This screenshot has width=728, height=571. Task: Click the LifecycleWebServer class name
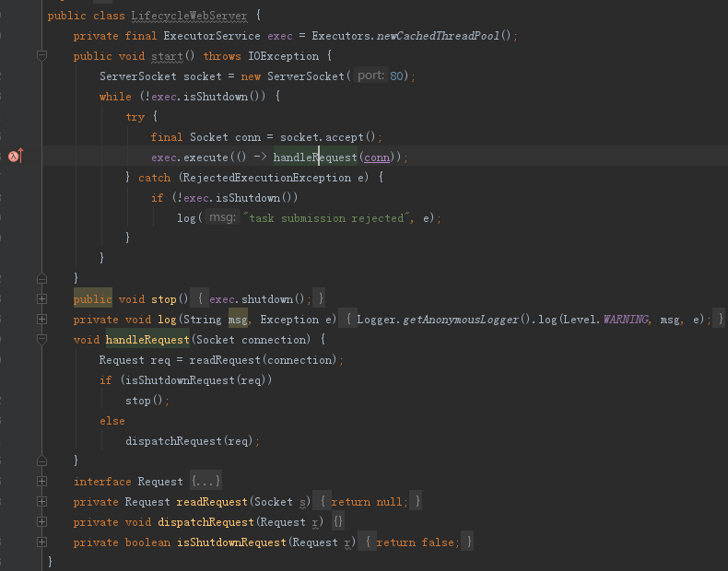pos(189,16)
